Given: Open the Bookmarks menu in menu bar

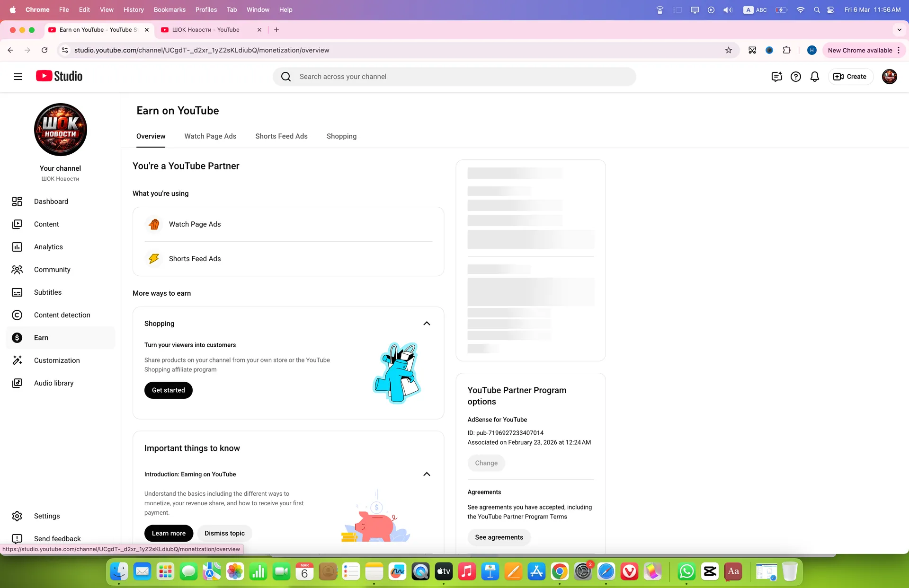Looking at the screenshot, I should 169,9.
